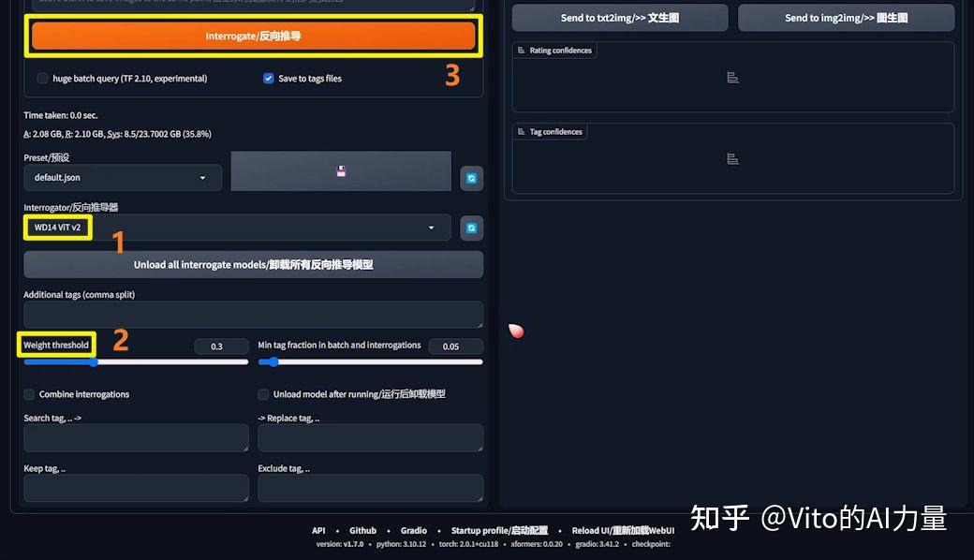Click Unload all interrogate models button

tap(253, 264)
